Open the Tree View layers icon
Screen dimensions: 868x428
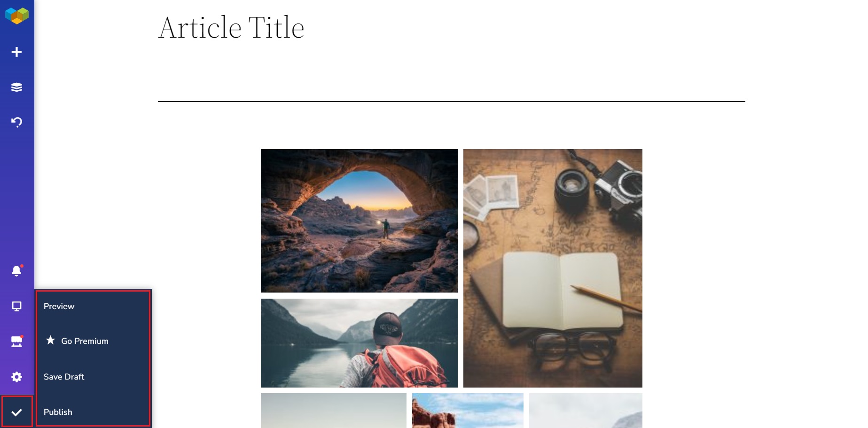pyautogui.click(x=17, y=87)
